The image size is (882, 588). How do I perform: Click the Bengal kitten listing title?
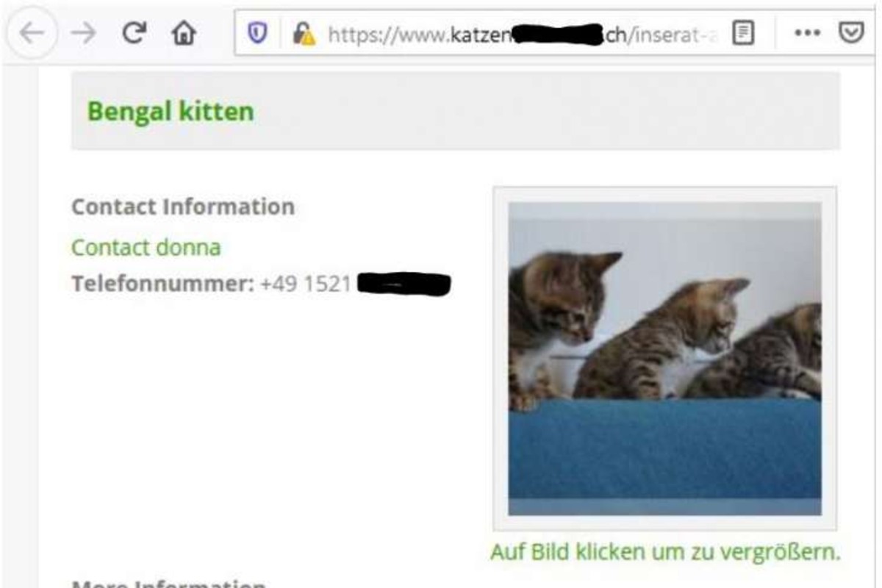tap(171, 112)
